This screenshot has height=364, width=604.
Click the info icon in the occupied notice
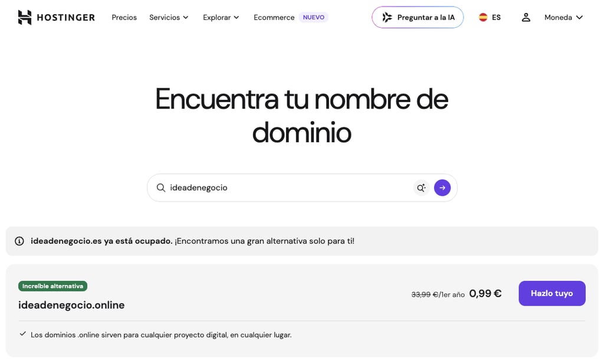[19, 241]
